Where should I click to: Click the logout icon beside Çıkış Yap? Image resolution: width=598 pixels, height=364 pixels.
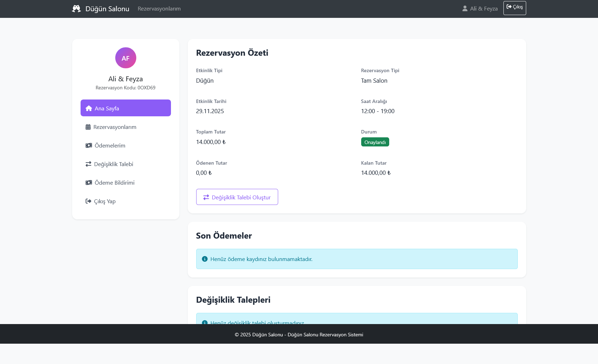click(88, 201)
